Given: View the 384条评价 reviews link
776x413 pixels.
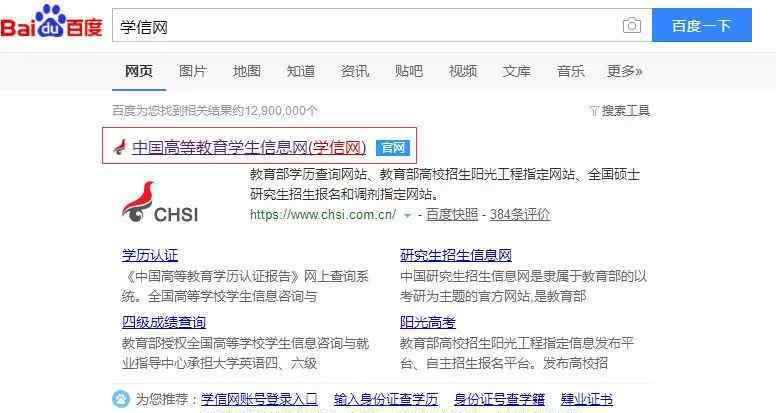Looking at the screenshot, I should tap(520, 215).
